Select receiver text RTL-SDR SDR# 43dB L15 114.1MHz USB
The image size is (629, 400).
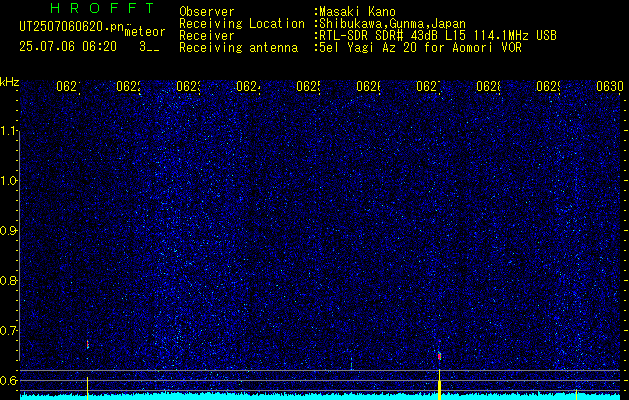pos(438,36)
